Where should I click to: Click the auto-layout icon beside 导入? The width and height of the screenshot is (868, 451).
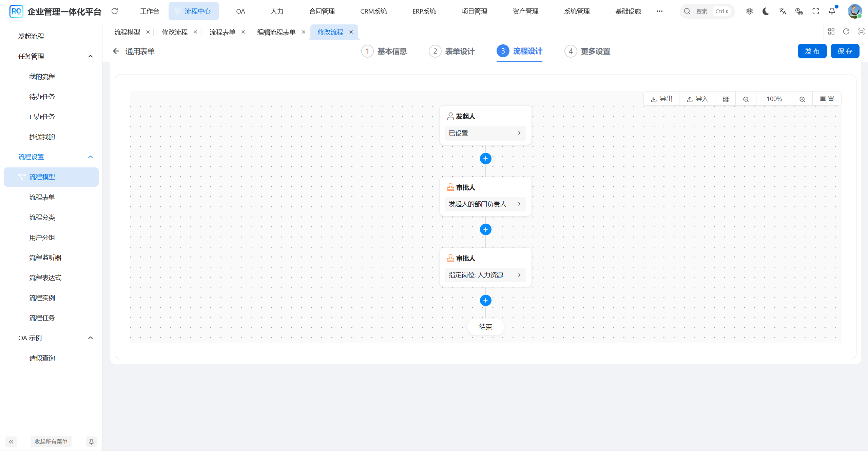[x=725, y=99]
